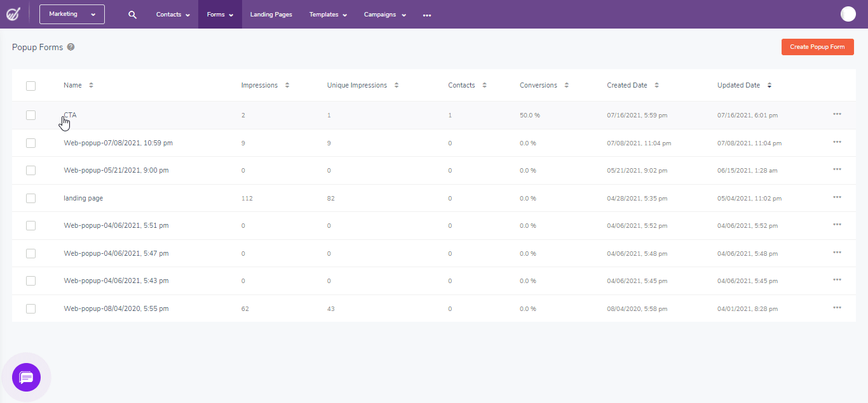The height and width of the screenshot is (403, 868).
Task: Open Web-popup-04/06/2021, 5:47 pm form
Action: 116,253
